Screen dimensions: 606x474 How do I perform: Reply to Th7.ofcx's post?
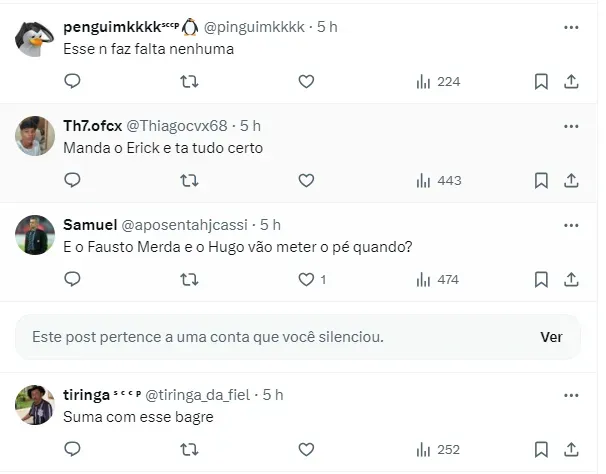(72, 180)
